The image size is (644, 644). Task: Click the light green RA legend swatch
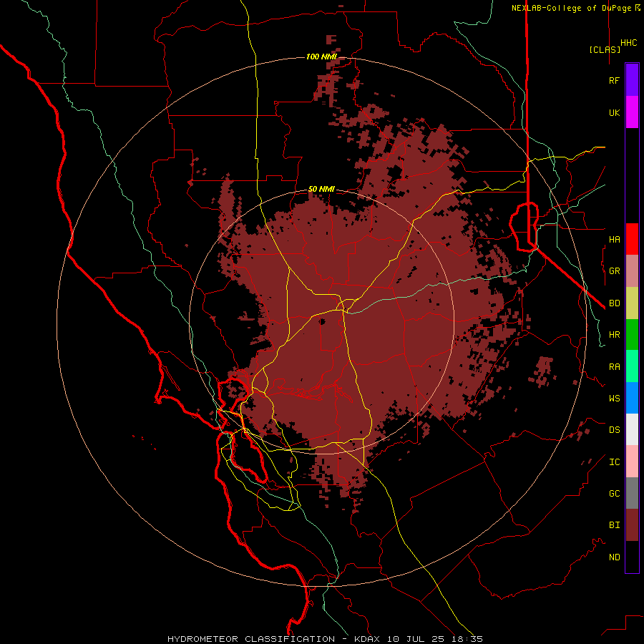point(632,366)
